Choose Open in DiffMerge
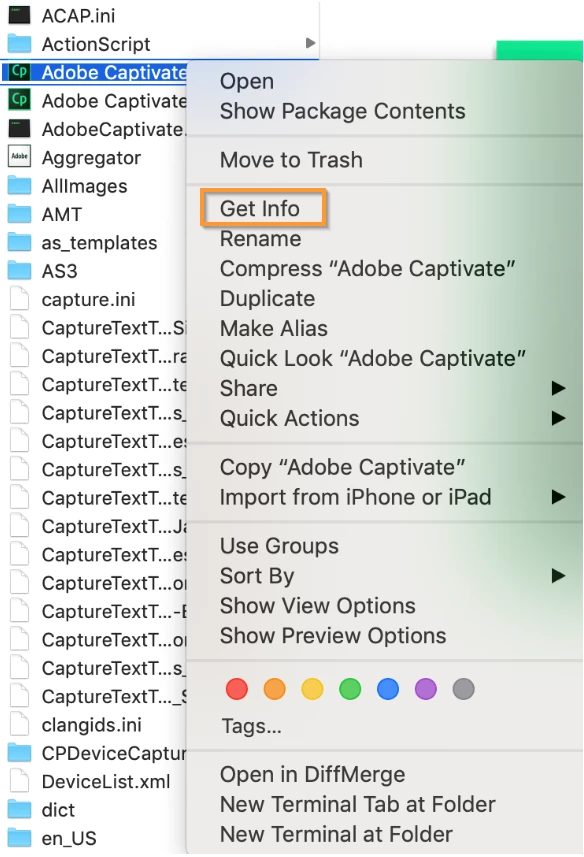584x857 pixels. coord(312,775)
